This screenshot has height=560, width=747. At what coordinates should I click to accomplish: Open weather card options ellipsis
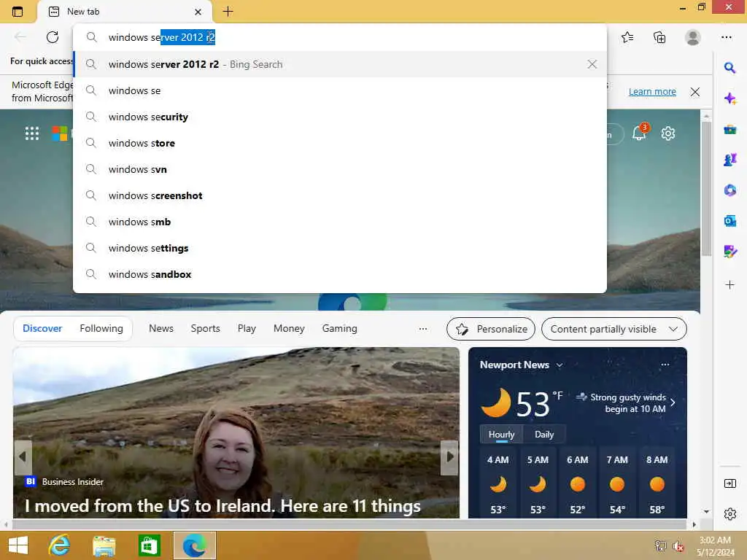click(x=665, y=365)
